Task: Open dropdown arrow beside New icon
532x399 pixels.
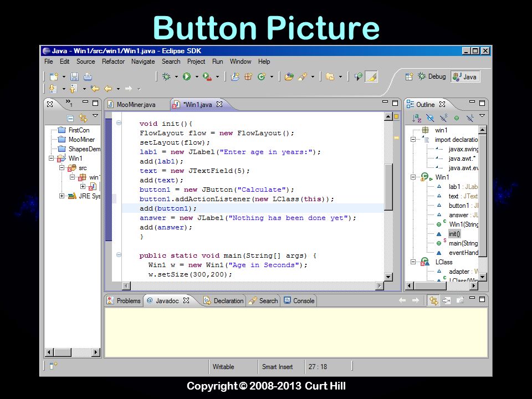Action: coord(64,77)
